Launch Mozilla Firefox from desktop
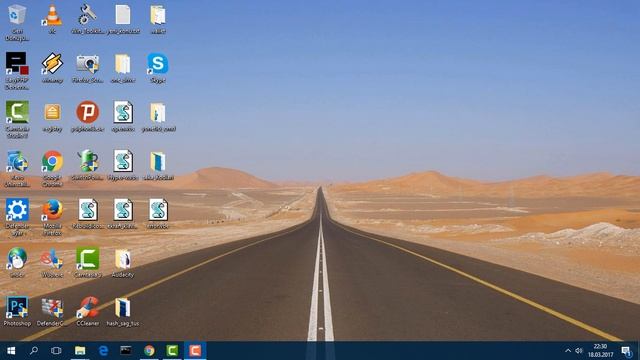Viewport: 640px width, 360px height. click(x=52, y=210)
